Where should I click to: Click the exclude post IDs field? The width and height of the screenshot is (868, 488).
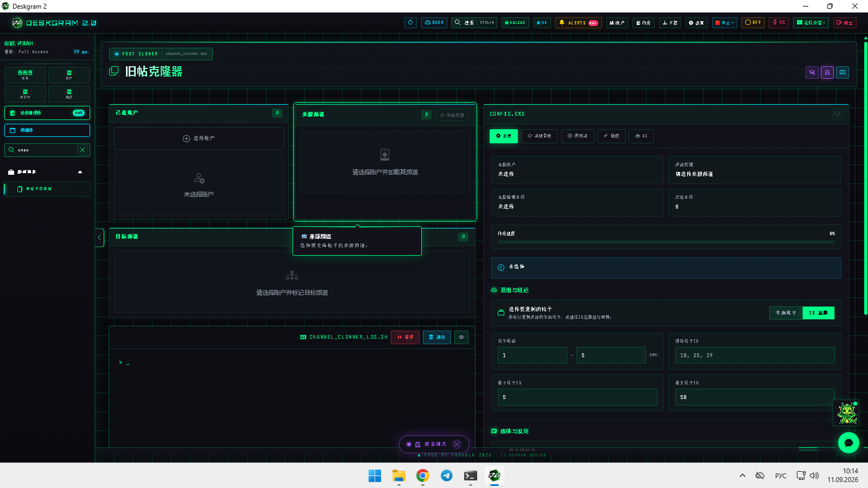[x=755, y=355]
